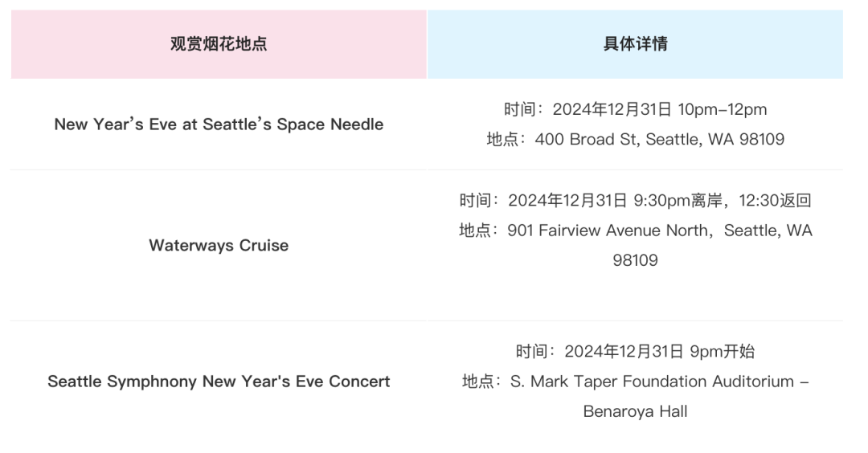
Task: Click the word Needle in first row
Action: 357,124
